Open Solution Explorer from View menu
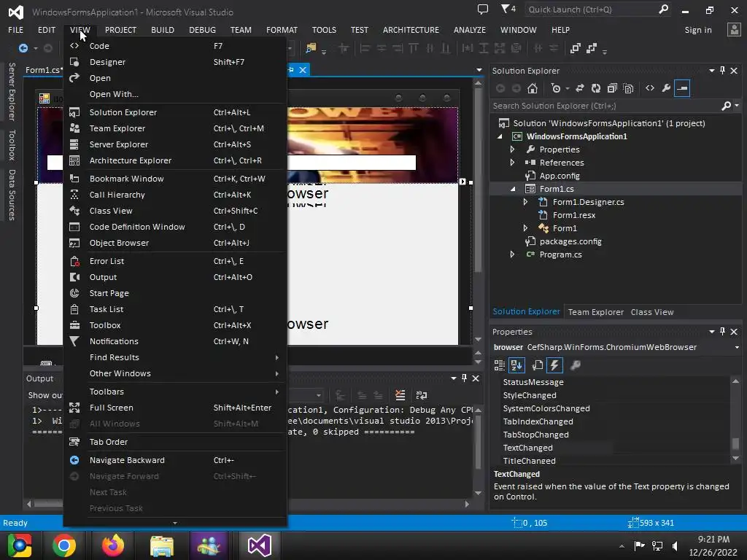747x560 pixels. click(175, 112)
